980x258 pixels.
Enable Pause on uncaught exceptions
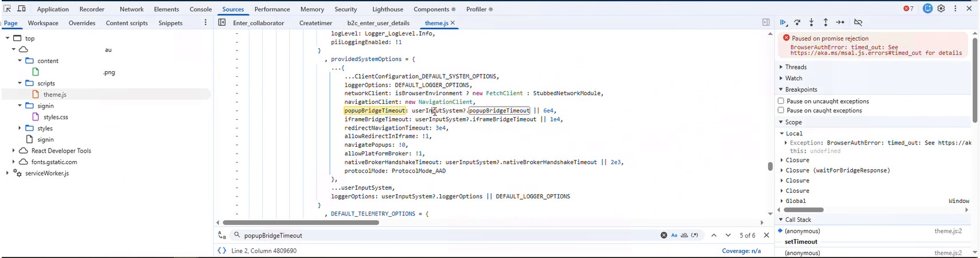point(781,101)
